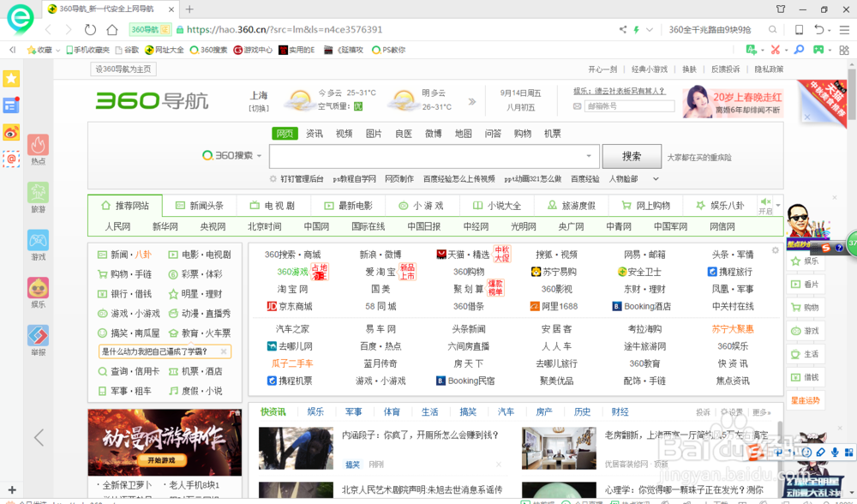Viewport: 857px width, 504px height.
Task: Open the mail @ sidebar icon
Action: (x=11, y=159)
